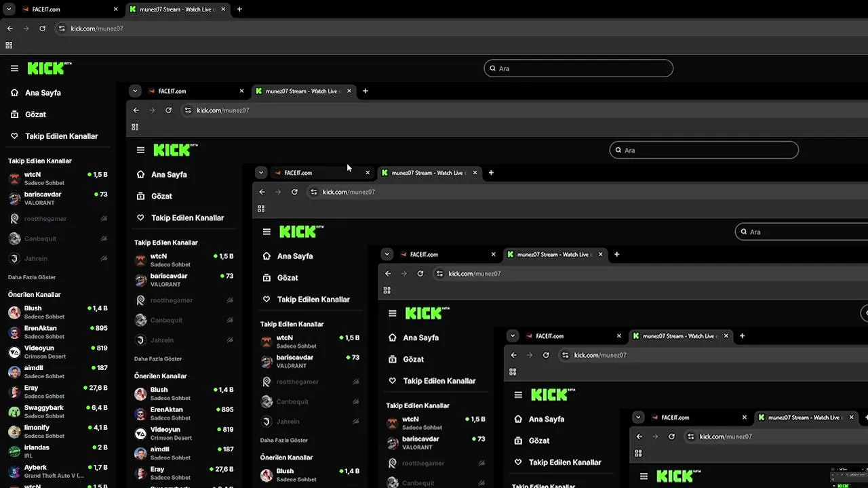868x488 pixels.
Task: Go back in the outermost browser toolbar
Action: [10, 28]
